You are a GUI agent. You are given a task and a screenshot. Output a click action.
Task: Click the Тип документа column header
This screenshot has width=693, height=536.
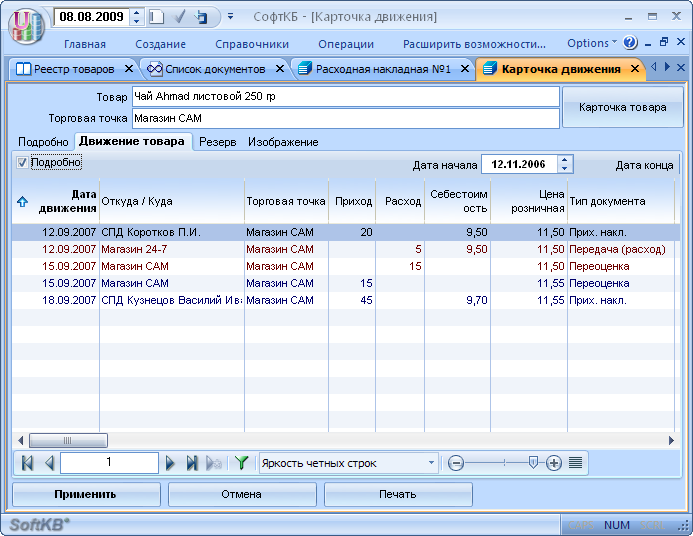tap(621, 201)
